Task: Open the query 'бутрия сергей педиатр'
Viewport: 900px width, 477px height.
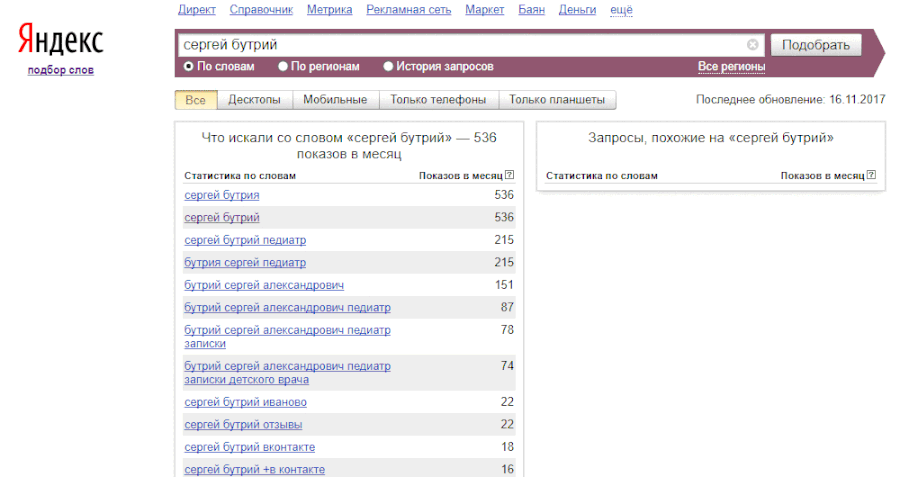Action: [x=245, y=262]
